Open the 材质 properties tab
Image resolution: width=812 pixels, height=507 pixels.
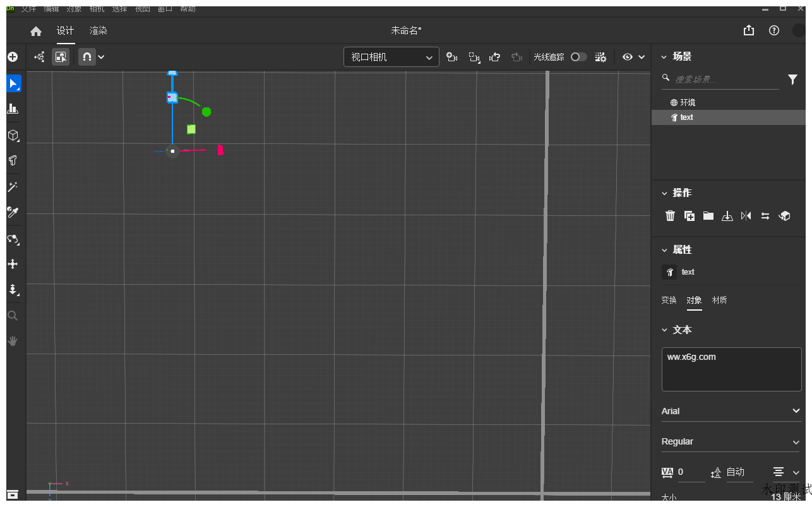coord(720,301)
